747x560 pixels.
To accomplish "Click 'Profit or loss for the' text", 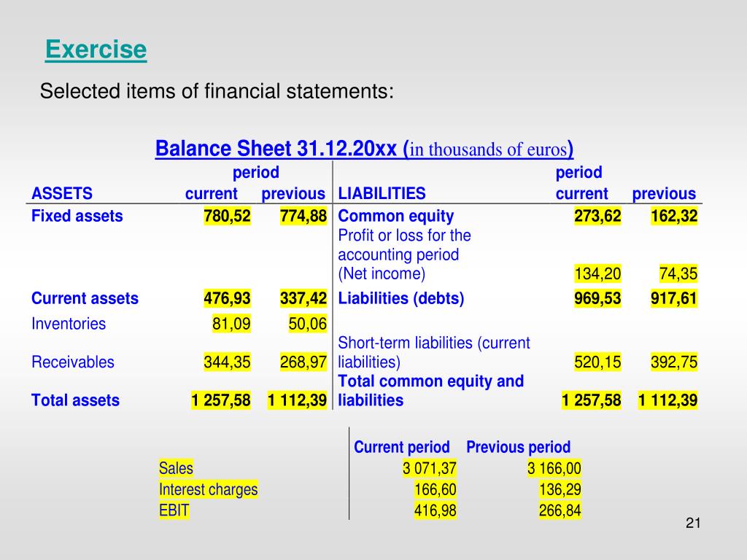I will click(x=404, y=236).
